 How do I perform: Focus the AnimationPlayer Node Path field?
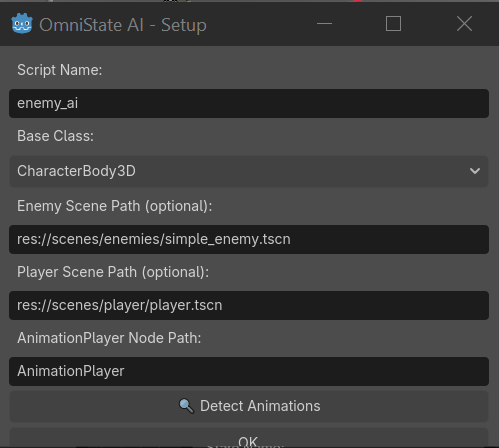pyautogui.click(x=249, y=371)
